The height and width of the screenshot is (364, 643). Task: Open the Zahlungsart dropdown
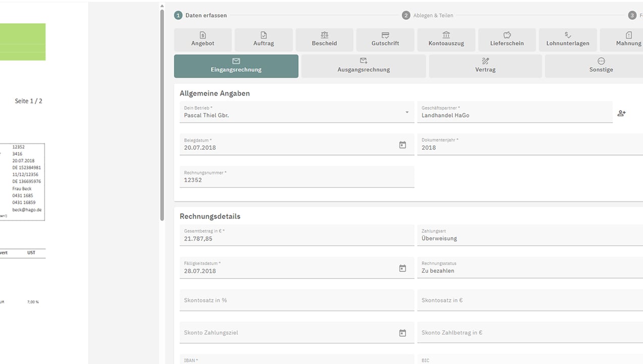coord(528,236)
